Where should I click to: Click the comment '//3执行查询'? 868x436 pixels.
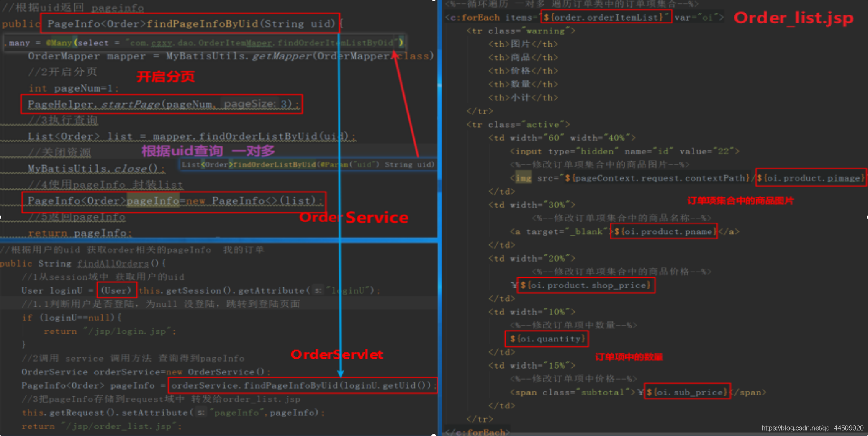[x=63, y=121]
